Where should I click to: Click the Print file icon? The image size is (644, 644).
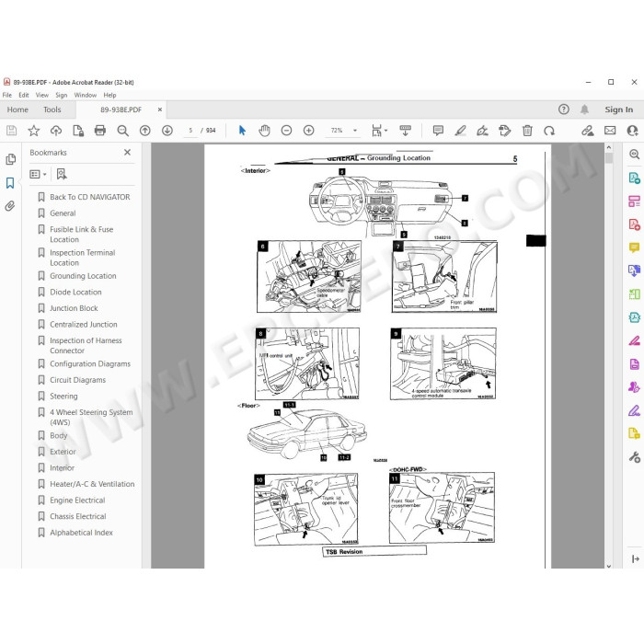coord(99,131)
